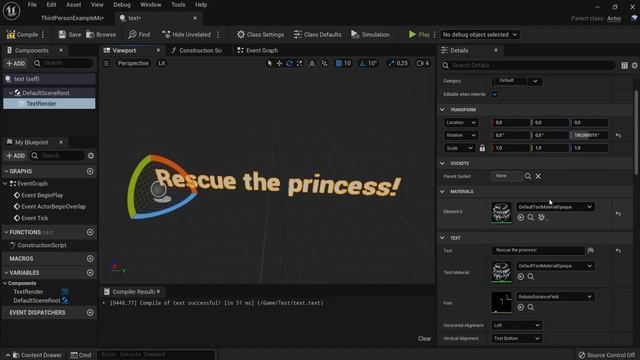Toggle the scale lock icon
This screenshot has width=640, height=360.
pyautogui.click(x=482, y=148)
